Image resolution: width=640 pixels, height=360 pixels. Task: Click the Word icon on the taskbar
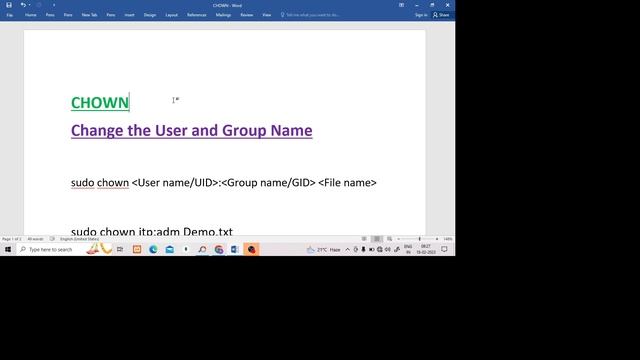click(x=235, y=249)
